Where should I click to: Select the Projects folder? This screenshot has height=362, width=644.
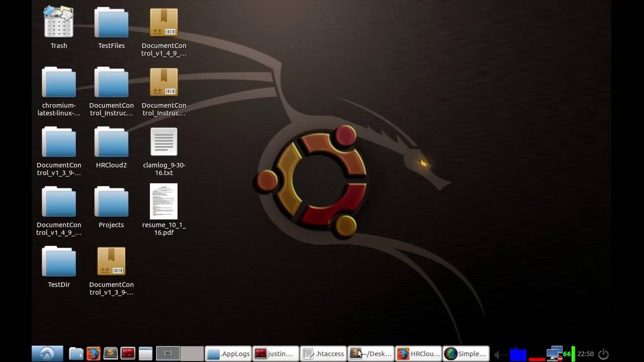[x=111, y=202]
